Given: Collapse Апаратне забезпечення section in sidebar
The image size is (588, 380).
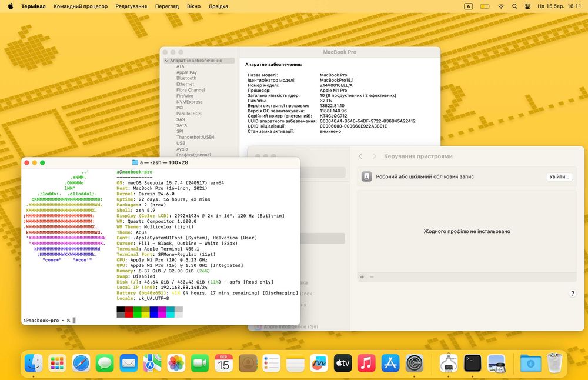Looking at the screenshot, I should point(166,61).
